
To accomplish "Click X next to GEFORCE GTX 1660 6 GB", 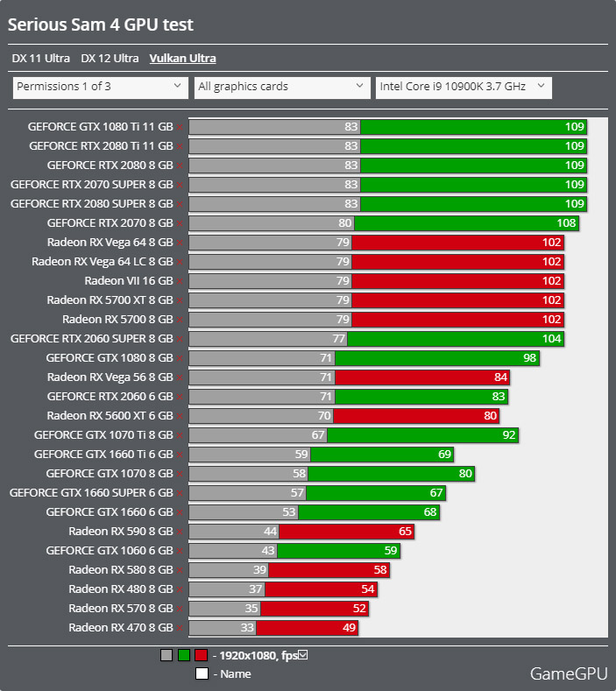I will [x=180, y=512].
